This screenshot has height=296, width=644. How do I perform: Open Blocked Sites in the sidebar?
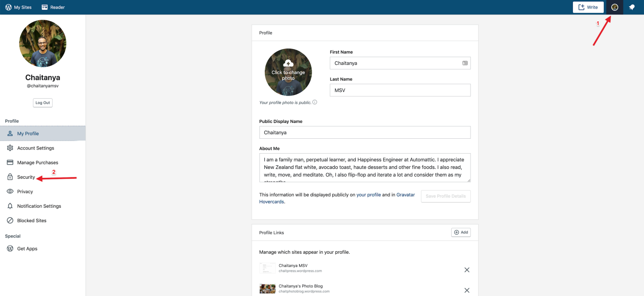tap(43, 220)
